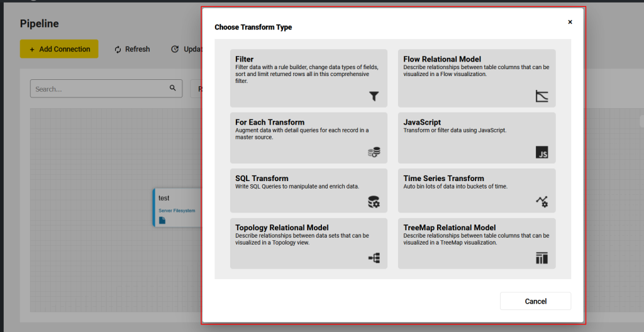Click the Server Filesystem label
The height and width of the screenshot is (332, 644).
tap(177, 211)
